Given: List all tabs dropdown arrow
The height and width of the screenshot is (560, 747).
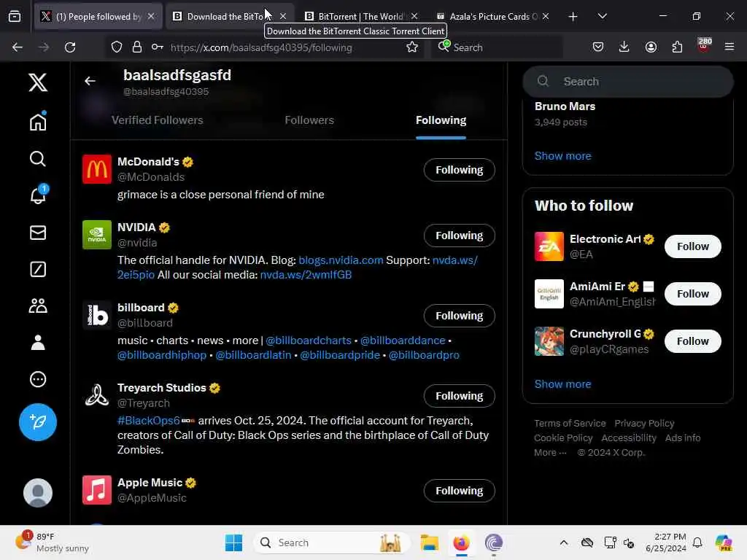Looking at the screenshot, I should [602, 17].
